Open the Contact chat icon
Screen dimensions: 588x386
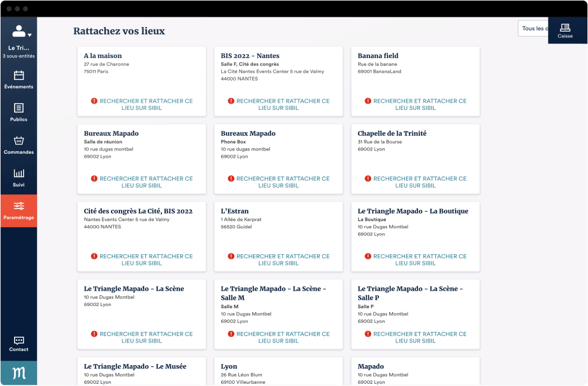click(19, 341)
